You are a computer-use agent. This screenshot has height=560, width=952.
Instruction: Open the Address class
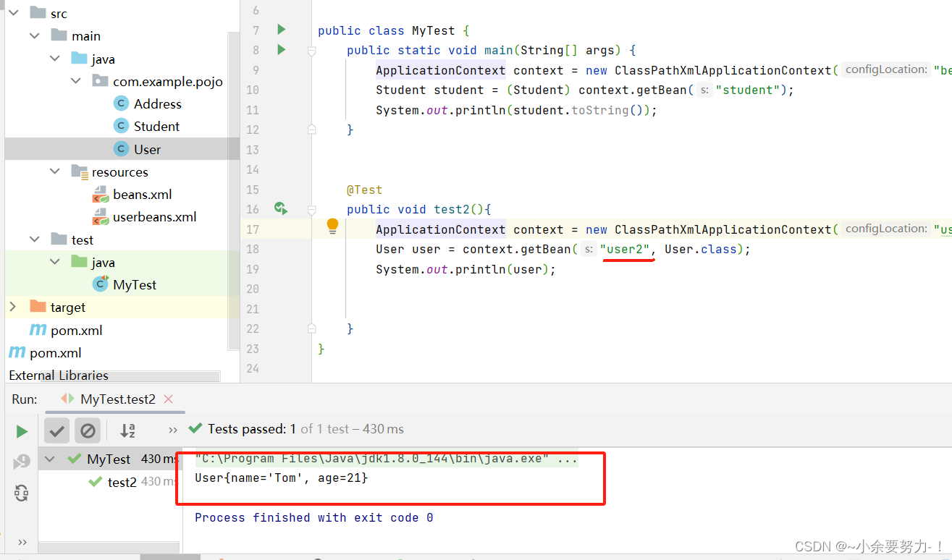[158, 103]
